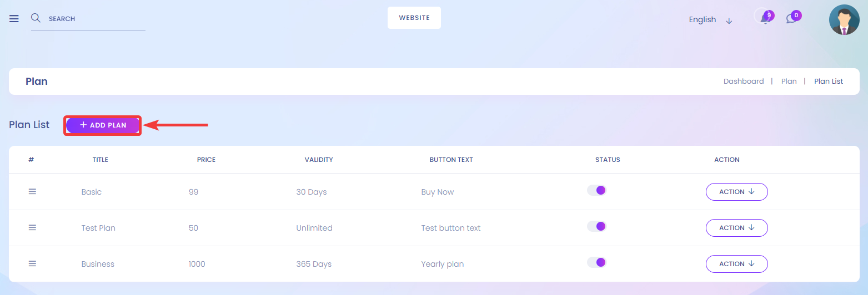Open the Website button

(x=414, y=18)
